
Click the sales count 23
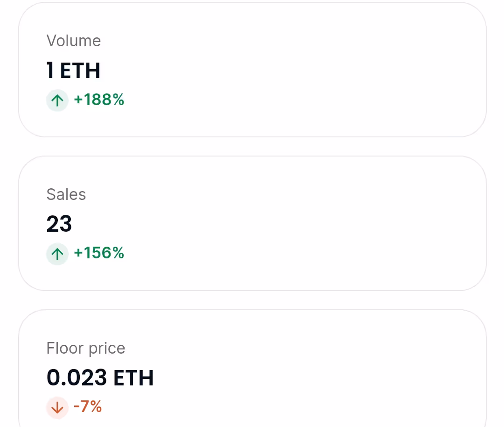59,224
